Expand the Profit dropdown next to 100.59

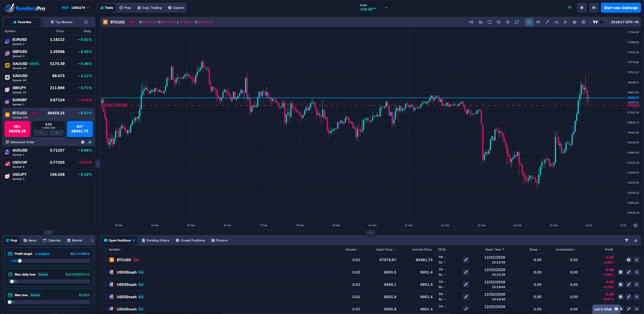point(386,7)
